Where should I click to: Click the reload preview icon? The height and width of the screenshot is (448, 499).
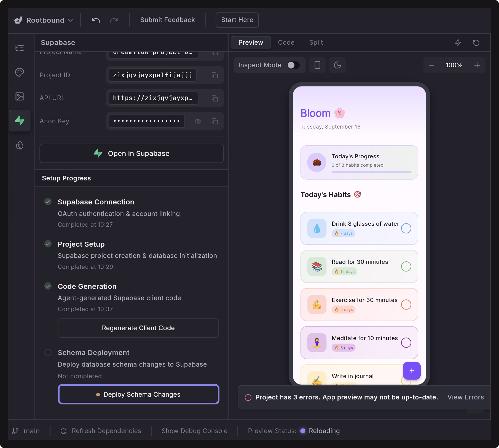click(476, 43)
